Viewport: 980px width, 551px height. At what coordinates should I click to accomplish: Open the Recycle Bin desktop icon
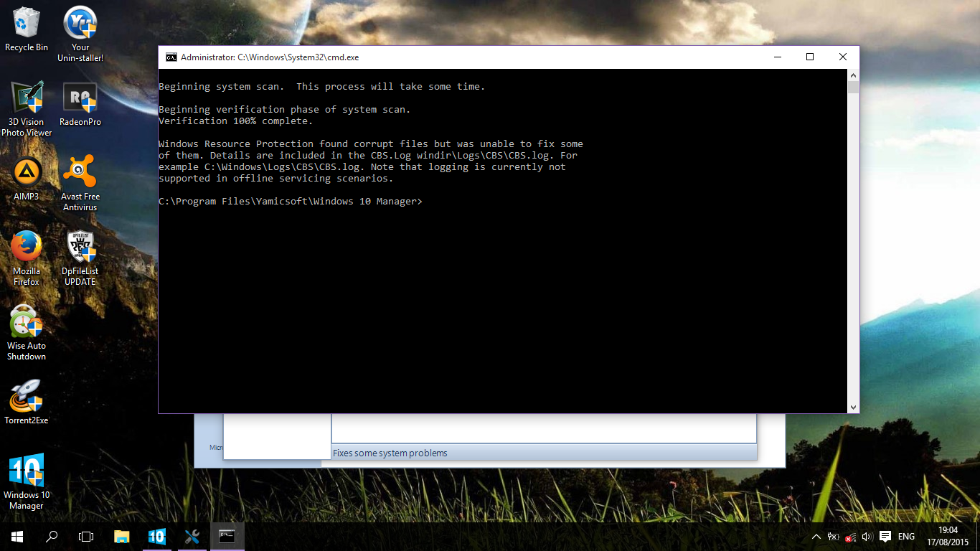(x=27, y=24)
